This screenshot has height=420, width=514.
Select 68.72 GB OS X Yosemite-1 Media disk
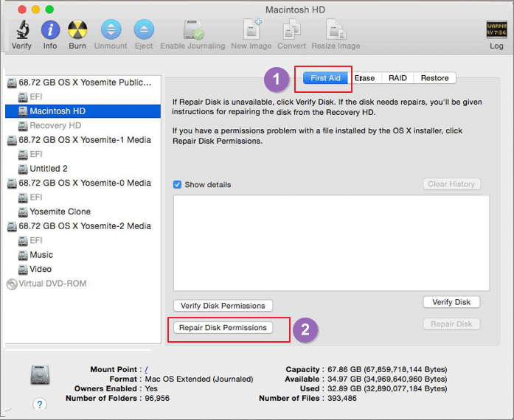pyautogui.click(x=84, y=139)
